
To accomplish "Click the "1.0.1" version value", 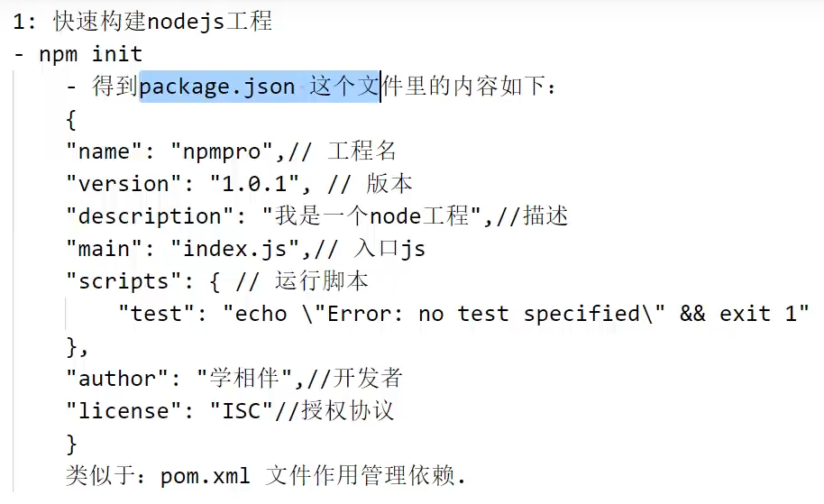I will coord(254,184).
